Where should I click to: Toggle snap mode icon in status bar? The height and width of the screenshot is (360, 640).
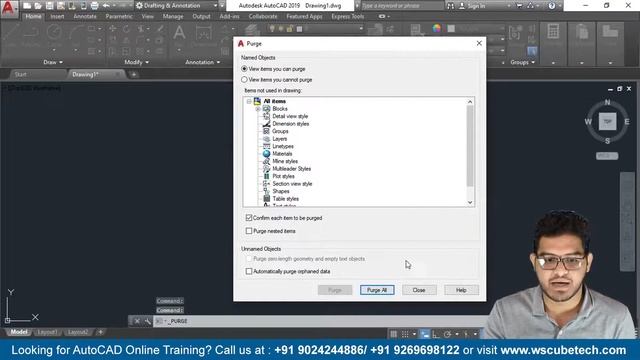point(405,334)
